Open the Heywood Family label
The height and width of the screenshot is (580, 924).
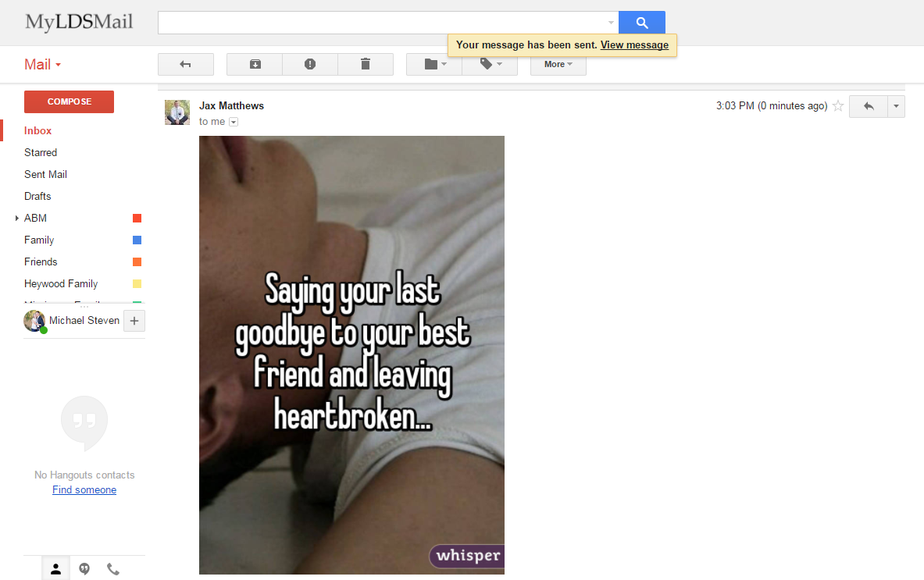click(x=61, y=283)
